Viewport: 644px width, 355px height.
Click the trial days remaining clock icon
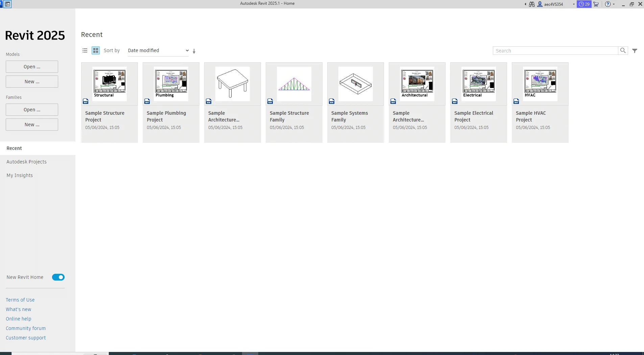click(x=583, y=4)
